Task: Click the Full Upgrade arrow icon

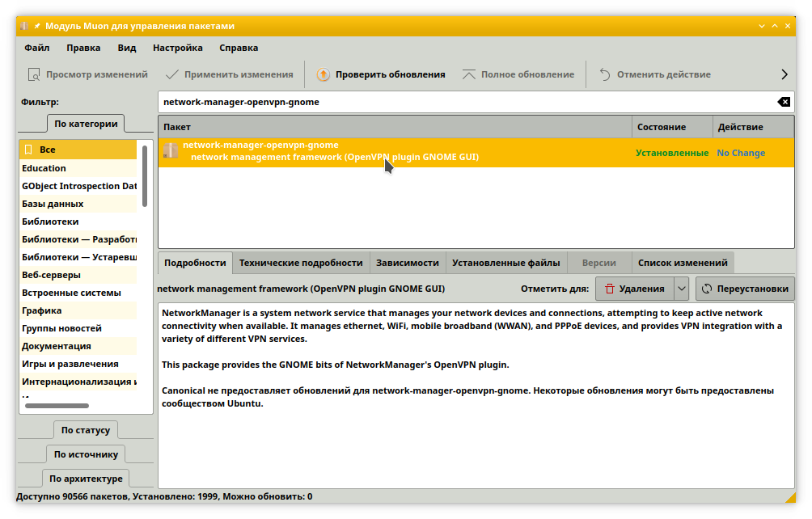Action: [468, 74]
